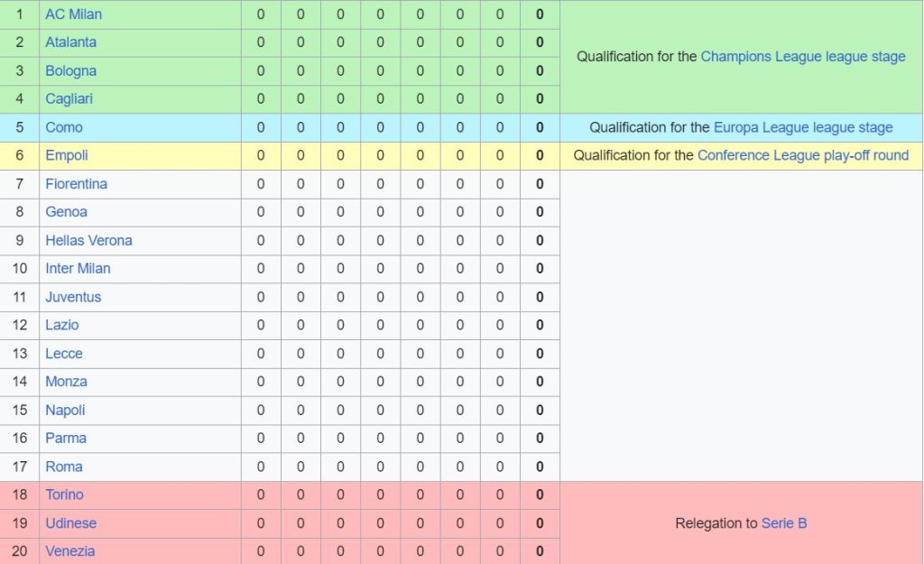The width and height of the screenshot is (924, 564).
Task: Click the Conference League play-off round link
Action: pyautogui.click(x=802, y=155)
